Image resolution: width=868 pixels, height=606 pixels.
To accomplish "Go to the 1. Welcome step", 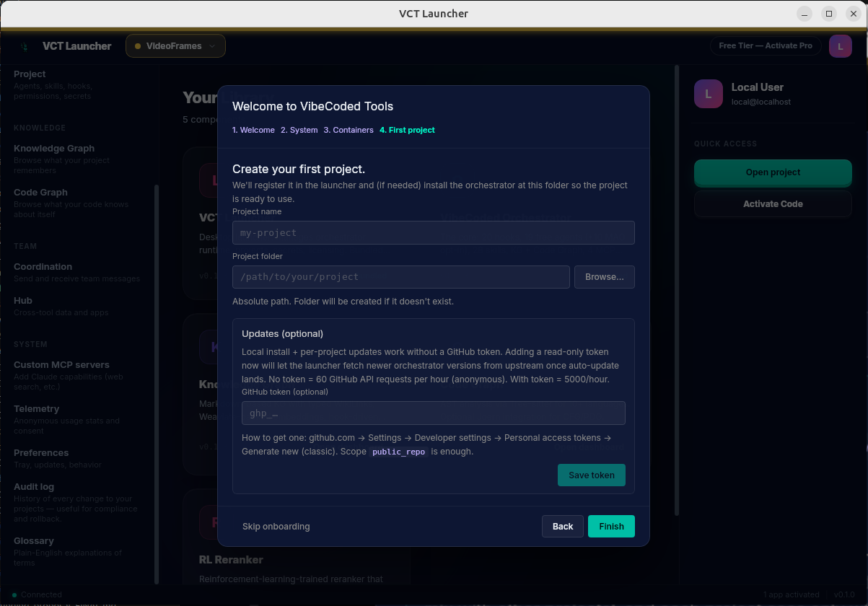I will [253, 130].
